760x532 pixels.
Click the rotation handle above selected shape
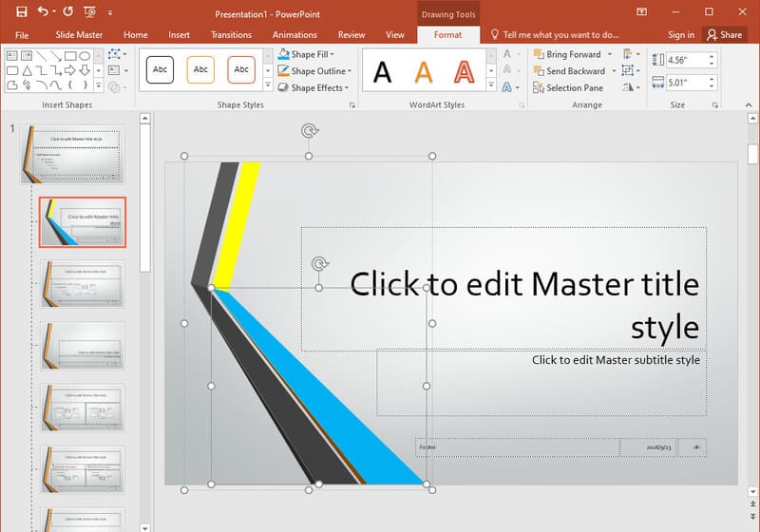(x=310, y=130)
